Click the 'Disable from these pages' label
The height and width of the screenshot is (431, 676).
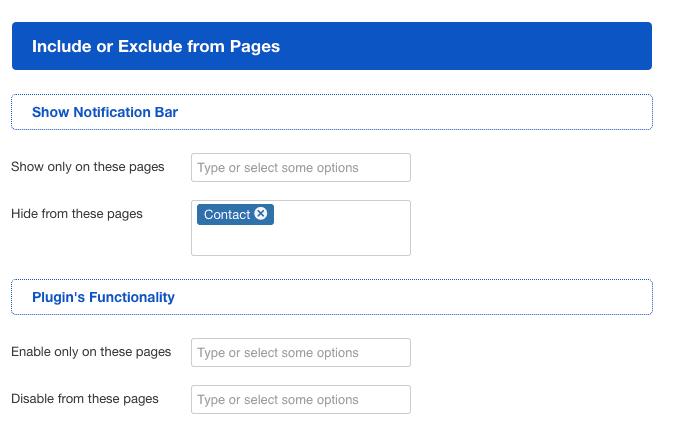pos(84,399)
